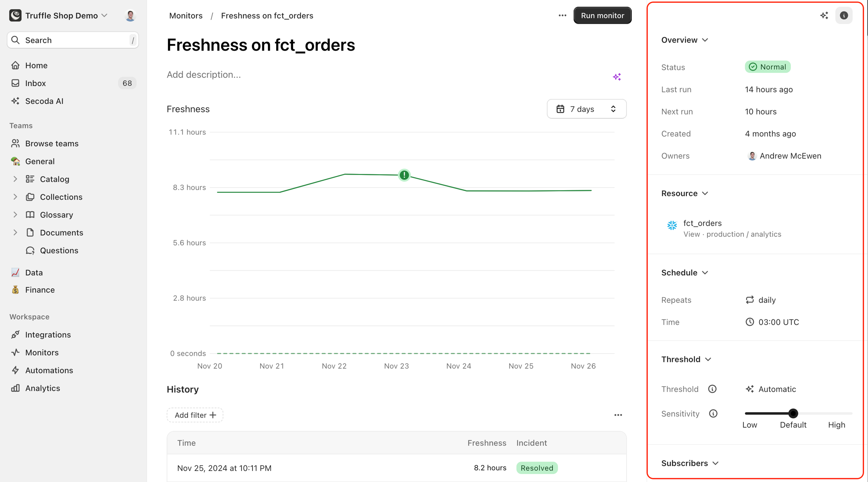Click the Threshold info circle icon
Viewport: 868px width, 482px height.
pyautogui.click(x=712, y=389)
